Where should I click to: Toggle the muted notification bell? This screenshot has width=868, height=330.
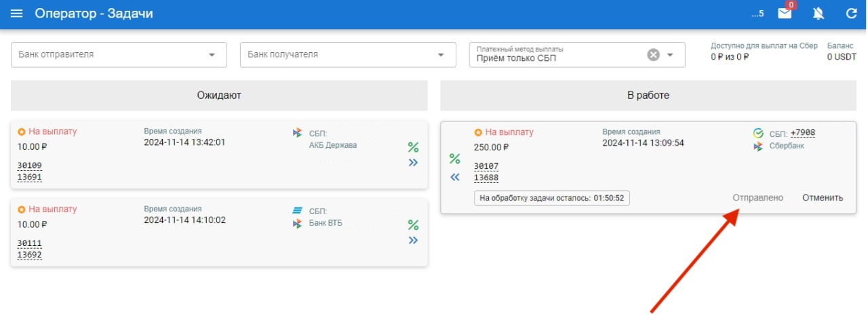(x=818, y=14)
